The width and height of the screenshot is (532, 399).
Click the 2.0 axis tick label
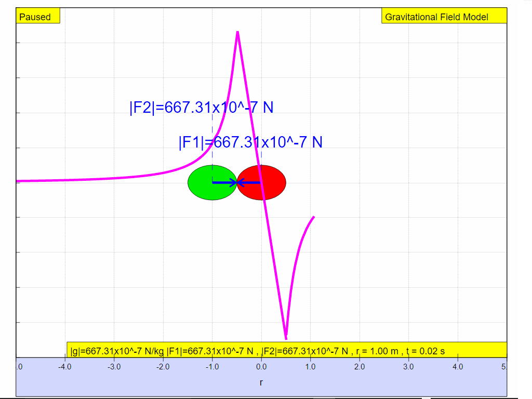(359, 367)
